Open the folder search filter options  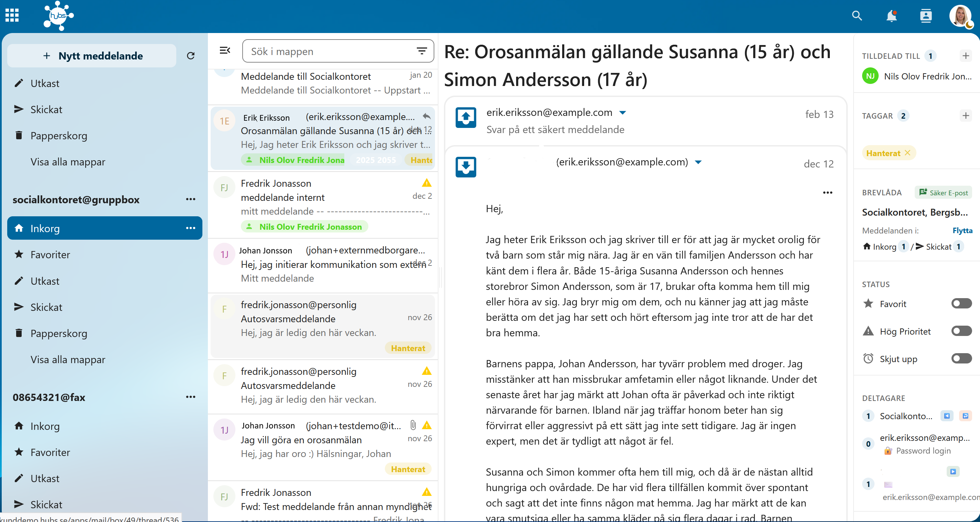point(422,51)
